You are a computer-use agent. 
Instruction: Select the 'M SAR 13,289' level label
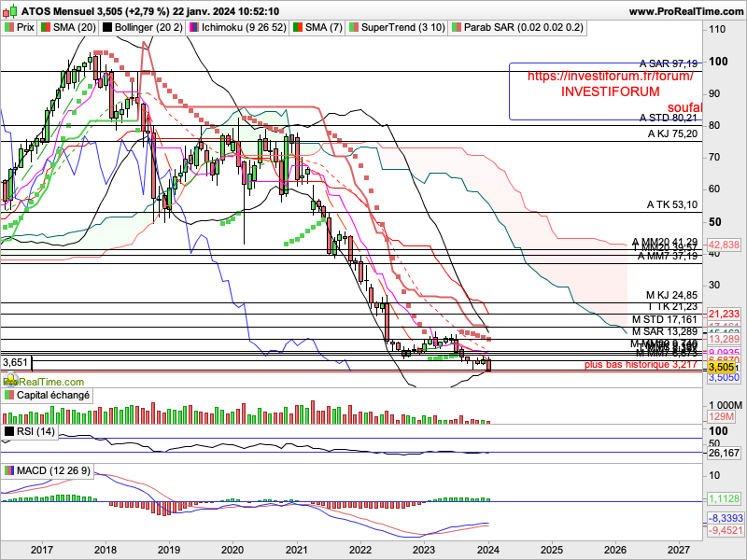pos(665,331)
